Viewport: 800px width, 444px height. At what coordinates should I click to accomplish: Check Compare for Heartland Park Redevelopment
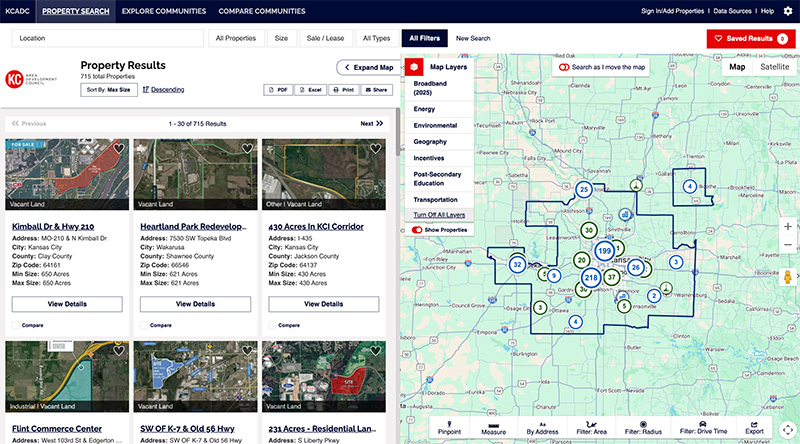pyautogui.click(x=144, y=325)
